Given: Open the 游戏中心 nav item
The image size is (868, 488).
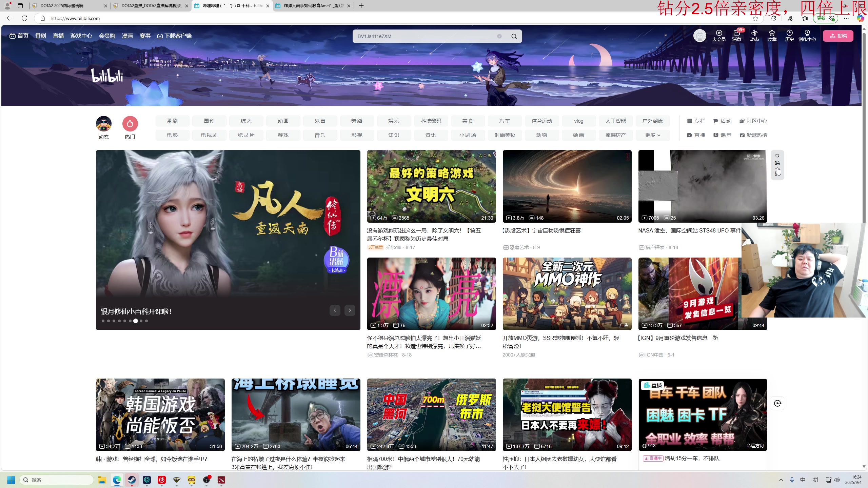Looking at the screenshot, I should pyautogui.click(x=81, y=36).
